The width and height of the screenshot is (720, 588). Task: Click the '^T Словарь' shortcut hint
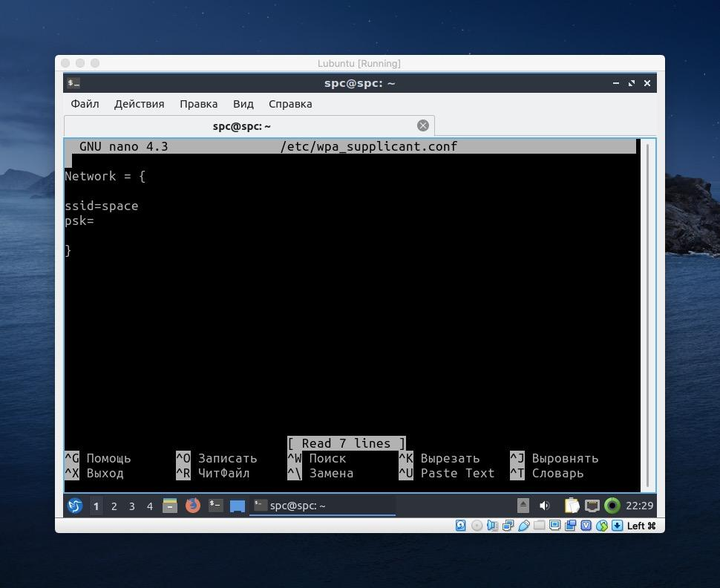tap(547, 473)
